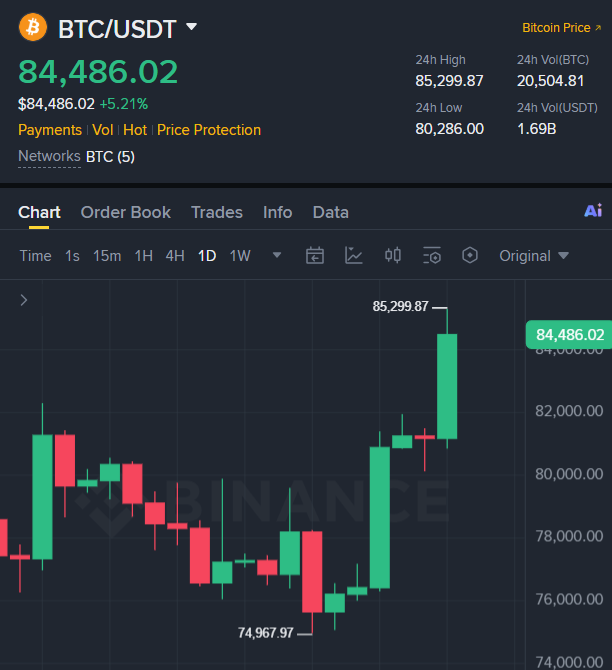
Task: Click the 24h Vol(BTC) value 20,504.81
Action: (550, 81)
